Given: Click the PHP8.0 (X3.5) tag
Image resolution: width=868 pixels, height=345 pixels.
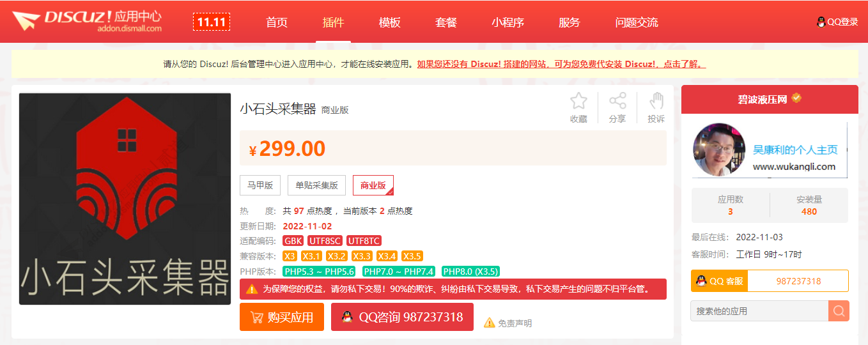Looking at the screenshot, I should (x=470, y=272).
